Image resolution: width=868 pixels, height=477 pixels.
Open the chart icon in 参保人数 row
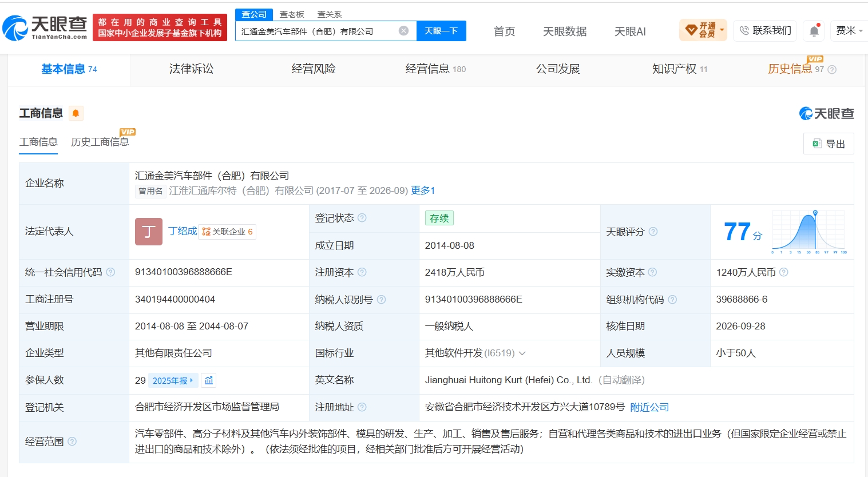(x=209, y=380)
